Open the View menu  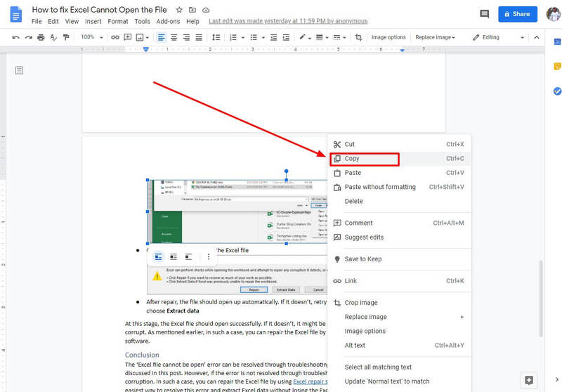tap(72, 22)
